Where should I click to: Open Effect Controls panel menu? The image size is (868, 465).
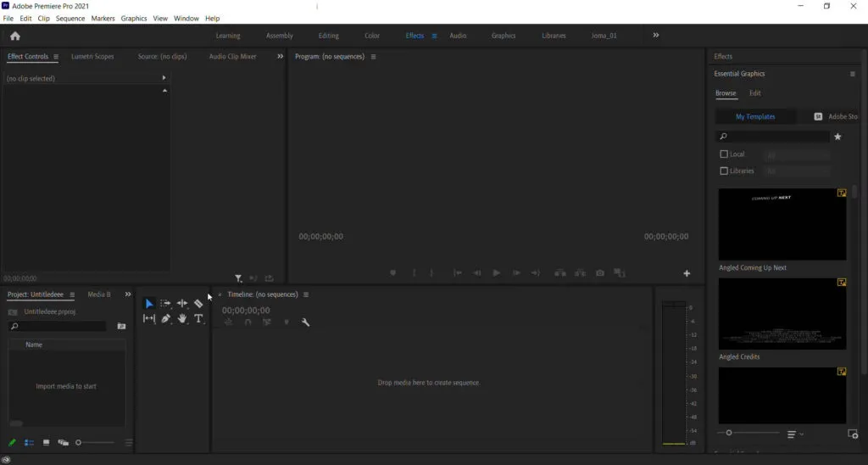click(x=56, y=57)
